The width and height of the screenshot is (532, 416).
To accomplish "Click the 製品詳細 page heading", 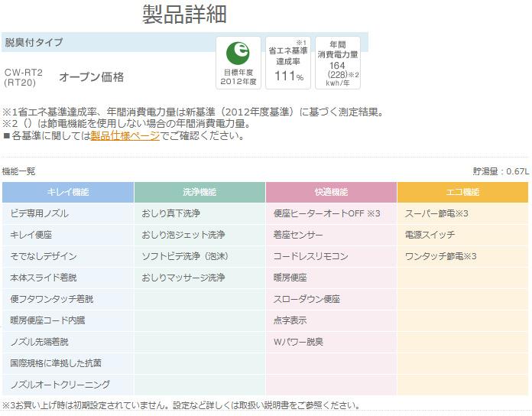I will pos(184,15).
